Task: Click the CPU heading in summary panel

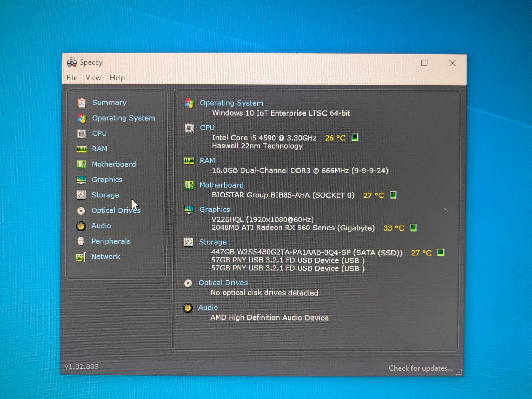Action: pyautogui.click(x=207, y=128)
